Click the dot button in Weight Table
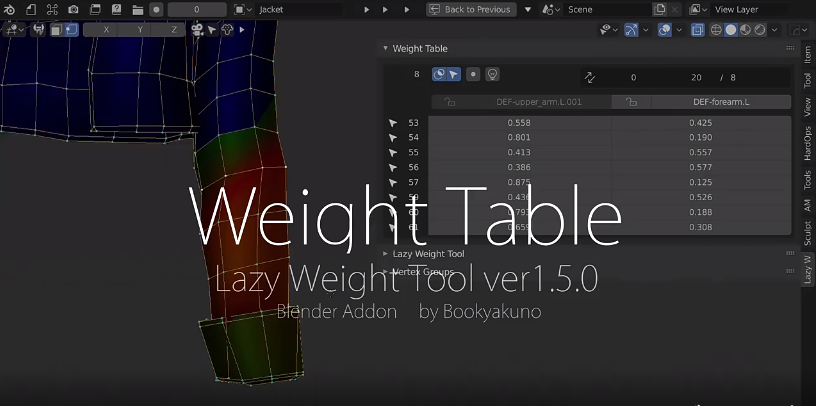The image size is (816, 406). coord(473,74)
